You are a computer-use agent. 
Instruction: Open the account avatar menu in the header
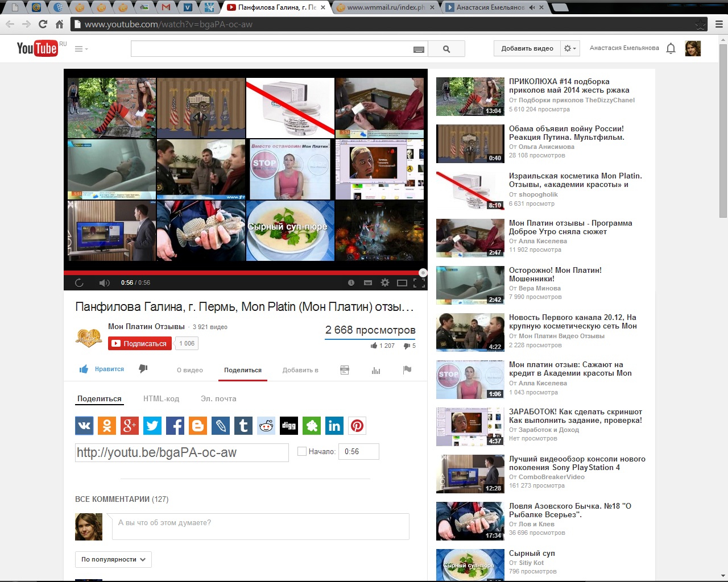click(693, 49)
